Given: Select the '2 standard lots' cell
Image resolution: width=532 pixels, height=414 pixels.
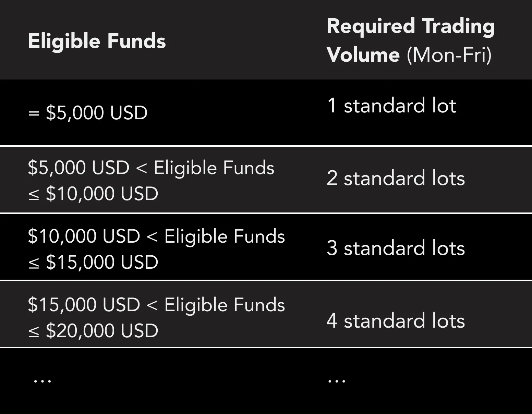Looking at the screenshot, I should [396, 178].
